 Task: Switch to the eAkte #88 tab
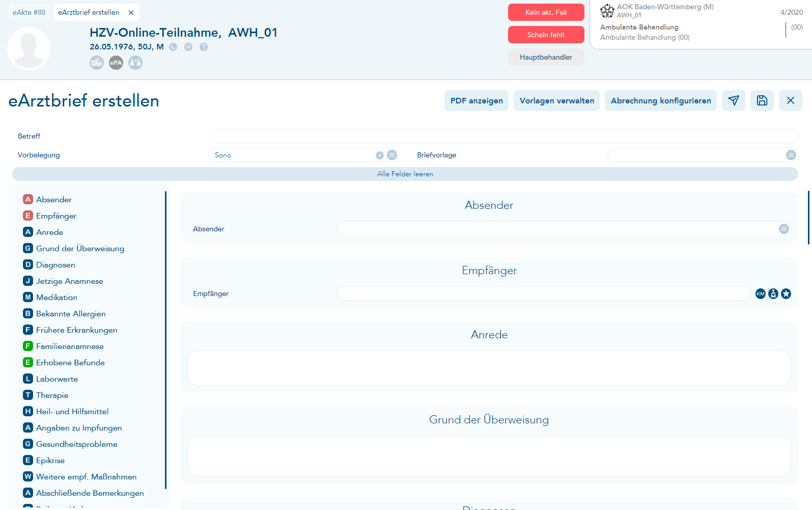click(x=29, y=12)
